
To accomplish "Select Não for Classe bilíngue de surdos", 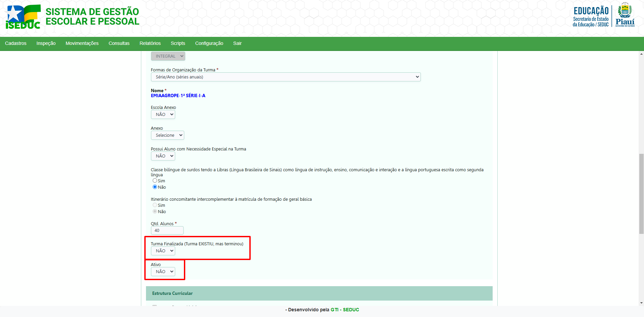I will pyautogui.click(x=155, y=187).
